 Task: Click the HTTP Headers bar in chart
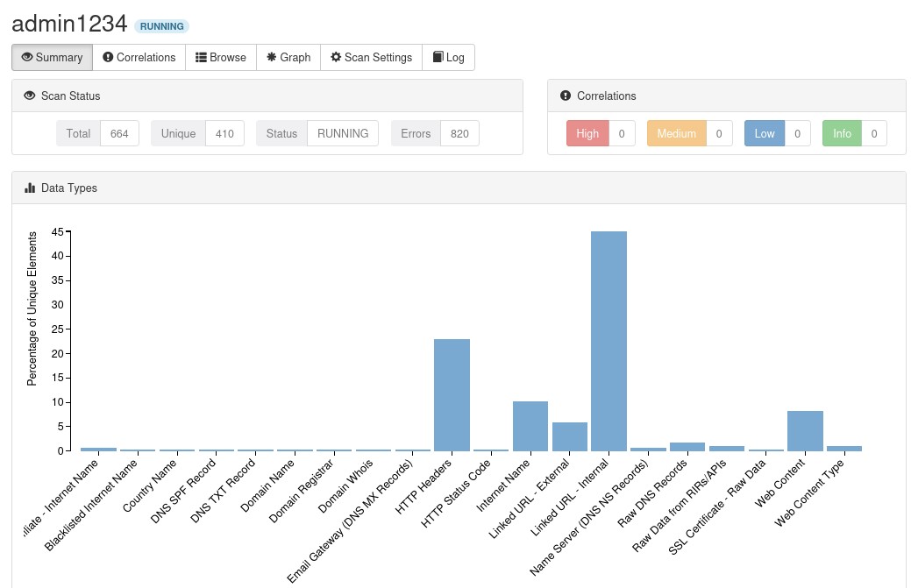pyautogui.click(x=452, y=394)
